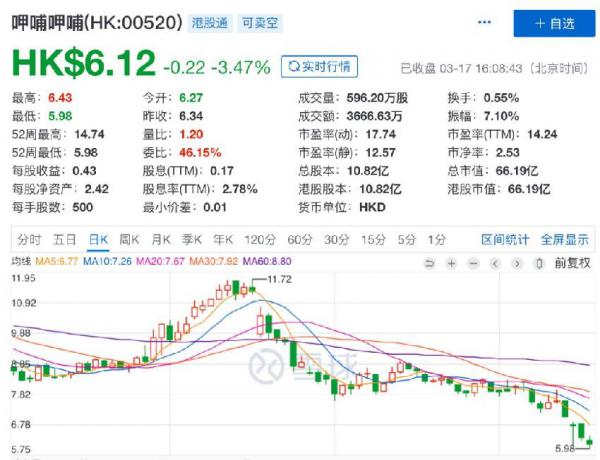
Task: Click 已收盘 03-17 market status timestamp
Action: [x=494, y=69]
